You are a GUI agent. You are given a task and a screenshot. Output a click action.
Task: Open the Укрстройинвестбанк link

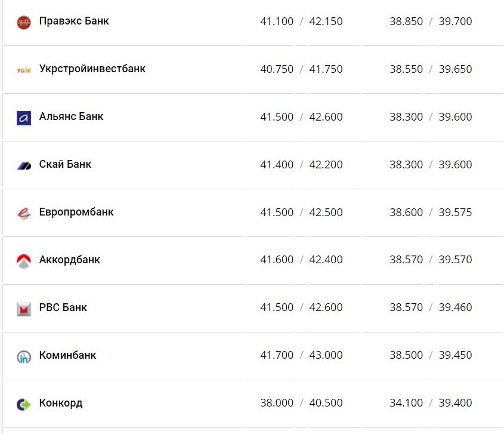coord(92,69)
